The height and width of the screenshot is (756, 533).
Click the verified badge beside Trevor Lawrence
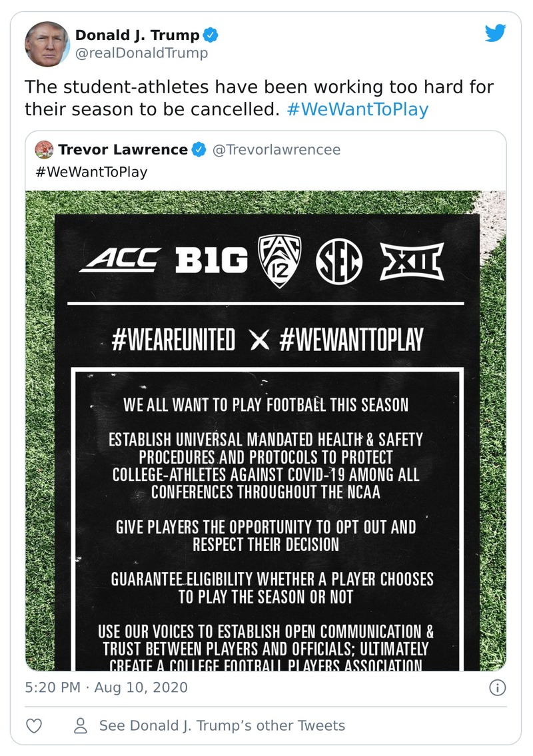click(x=199, y=150)
